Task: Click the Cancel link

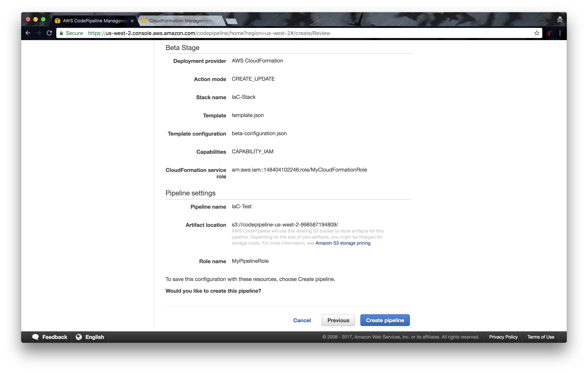Action: tap(302, 320)
